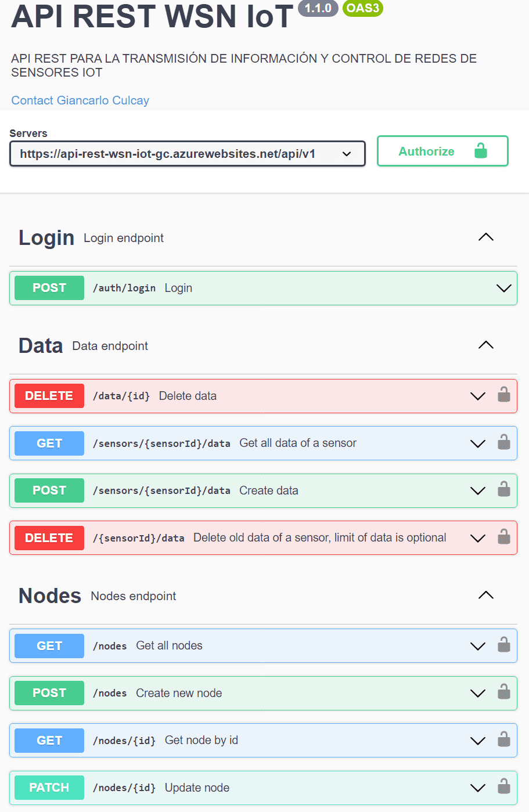Click the 'Get node by id' summary text

201,740
